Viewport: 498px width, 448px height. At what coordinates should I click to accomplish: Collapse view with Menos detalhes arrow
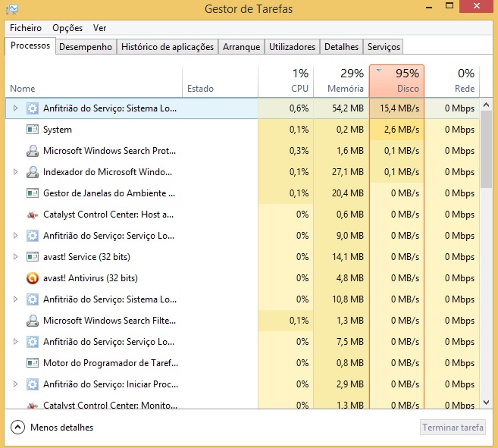pyautogui.click(x=17, y=428)
